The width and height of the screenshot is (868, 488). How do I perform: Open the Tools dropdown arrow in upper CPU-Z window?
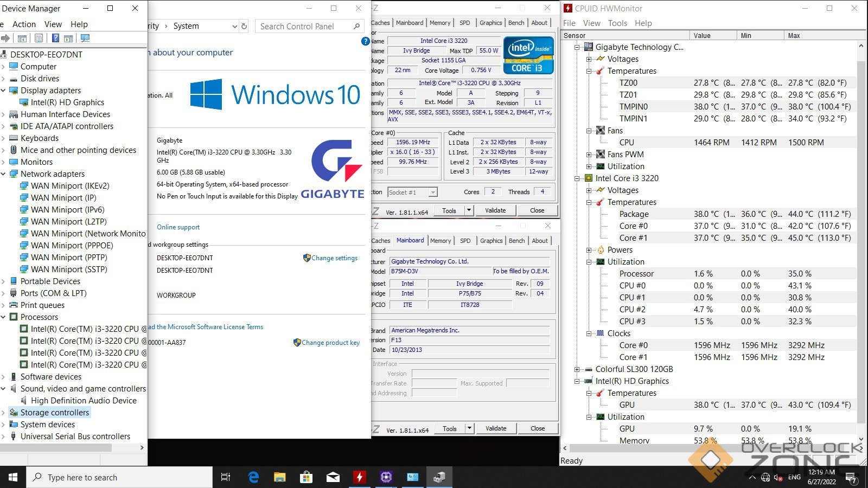(x=469, y=210)
